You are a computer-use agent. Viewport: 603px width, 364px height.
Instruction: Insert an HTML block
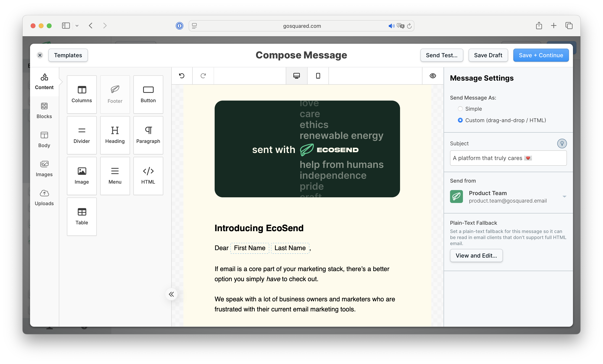tap(148, 176)
